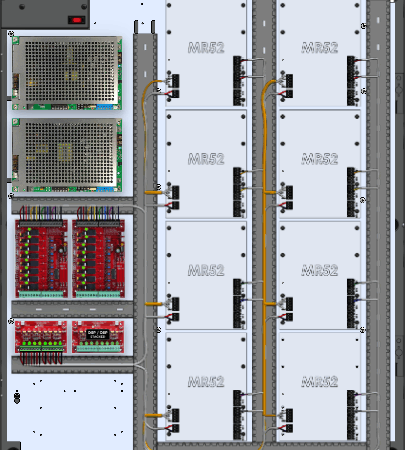The image size is (406, 450).
Task: Click the MR52 board at bottom of right column
Action: pyautogui.click(x=320, y=387)
